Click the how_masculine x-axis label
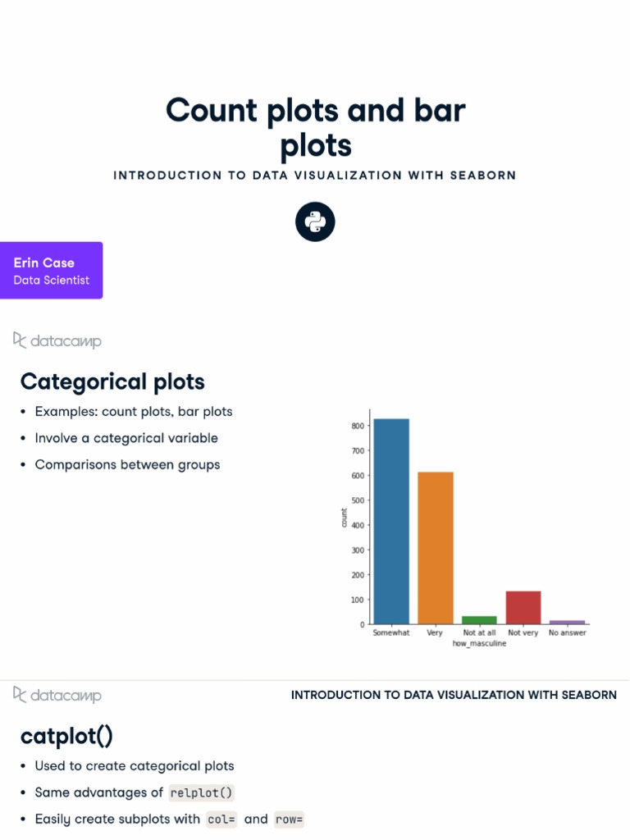The width and height of the screenshot is (630, 840). (479, 644)
